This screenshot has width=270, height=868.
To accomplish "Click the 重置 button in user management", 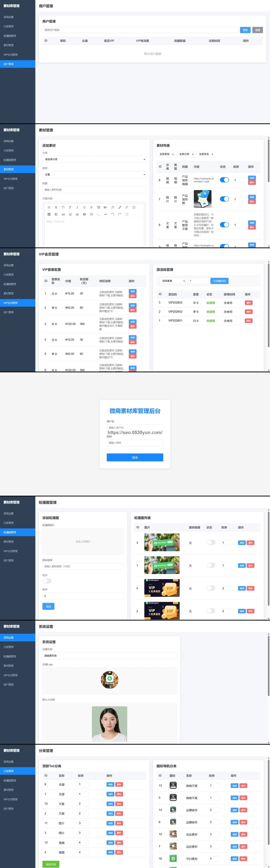I will 258,30.
